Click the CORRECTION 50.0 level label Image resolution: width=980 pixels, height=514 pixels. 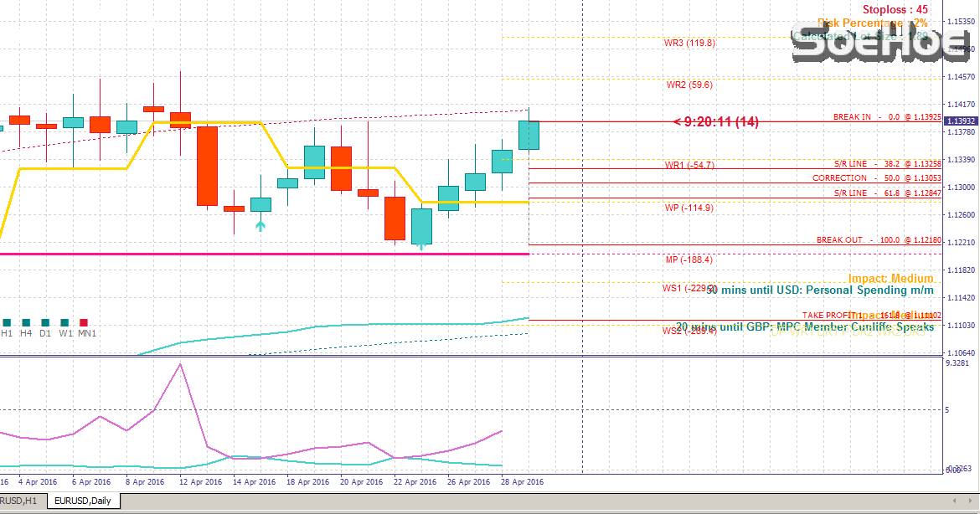876,178
